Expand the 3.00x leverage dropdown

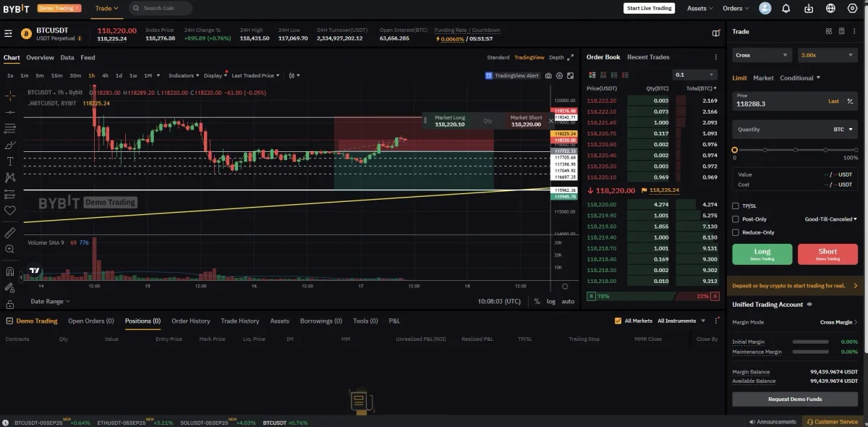point(827,55)
